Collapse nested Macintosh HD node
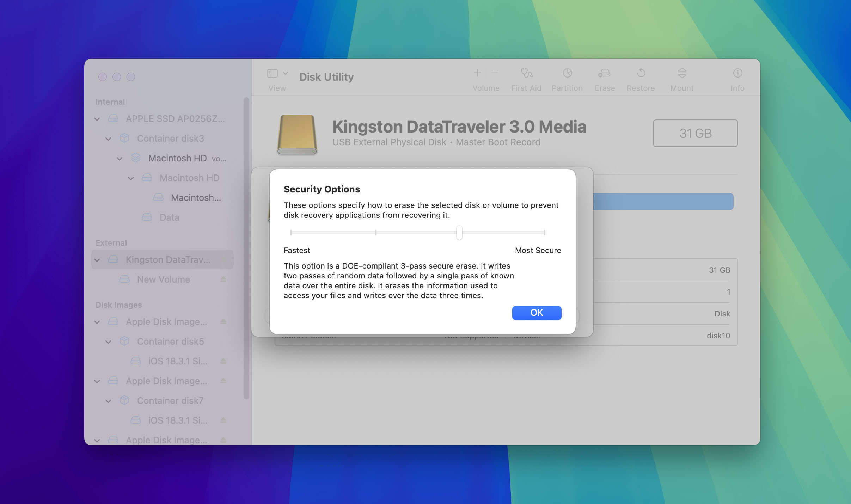This screenshot has width=851, height=504. [x=131, y=178]
